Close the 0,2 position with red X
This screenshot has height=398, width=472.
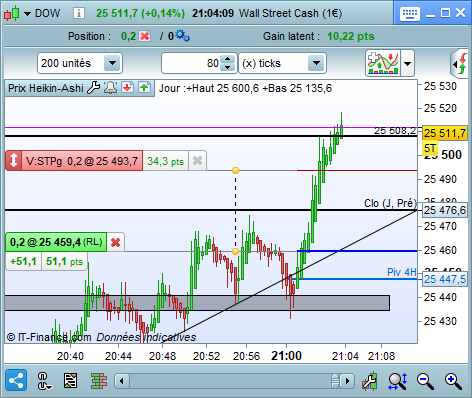145,36
